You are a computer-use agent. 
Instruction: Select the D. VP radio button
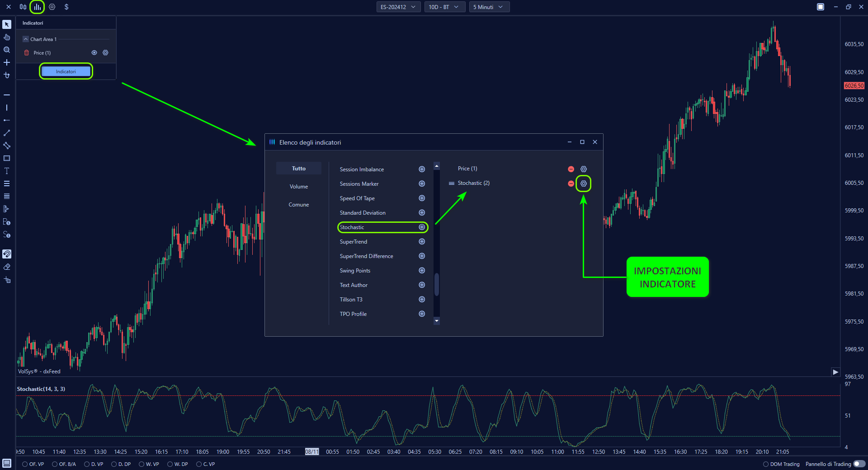click(87, 464)
